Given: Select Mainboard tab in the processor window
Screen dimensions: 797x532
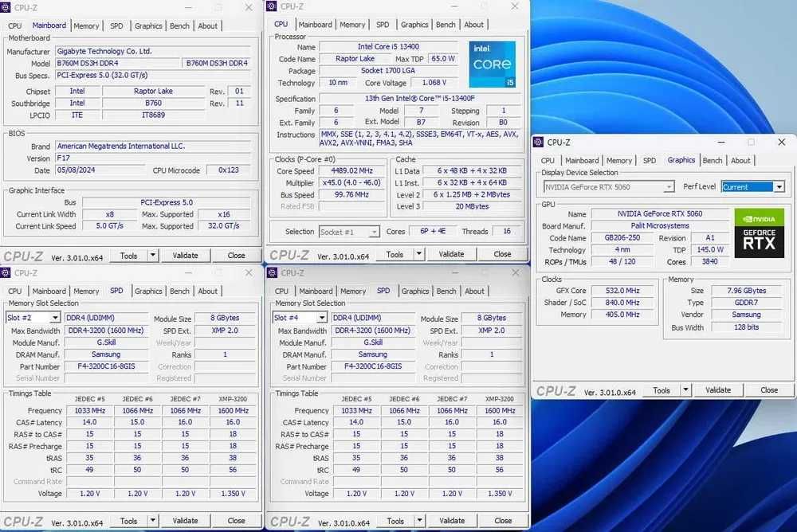Looking at the screenshot, I should coord(315,25).
